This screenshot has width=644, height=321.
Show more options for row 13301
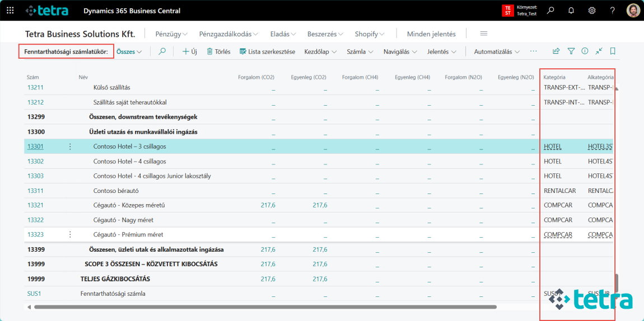coord(70,147)
